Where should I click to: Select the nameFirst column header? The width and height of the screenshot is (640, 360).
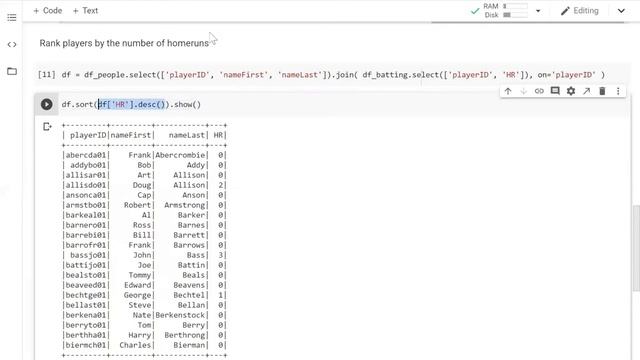131,135
